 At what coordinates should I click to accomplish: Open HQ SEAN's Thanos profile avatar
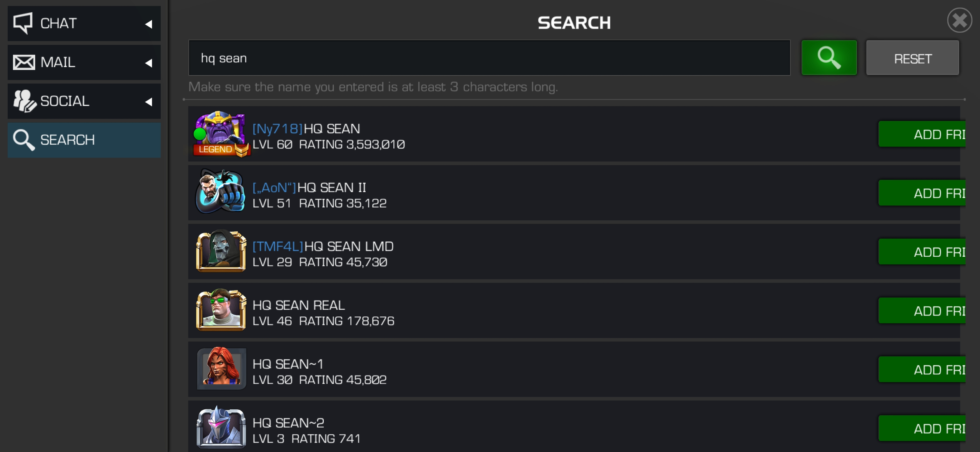click(220, 133)
